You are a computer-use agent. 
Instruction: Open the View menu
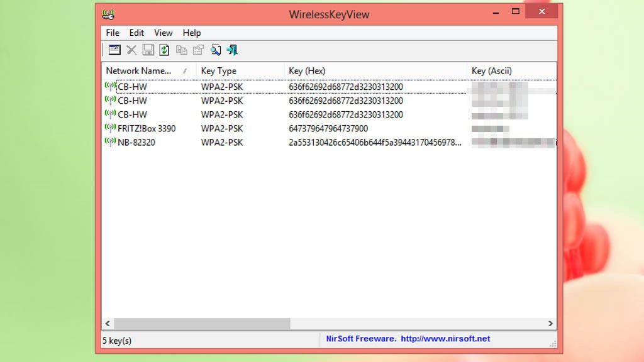163,33
